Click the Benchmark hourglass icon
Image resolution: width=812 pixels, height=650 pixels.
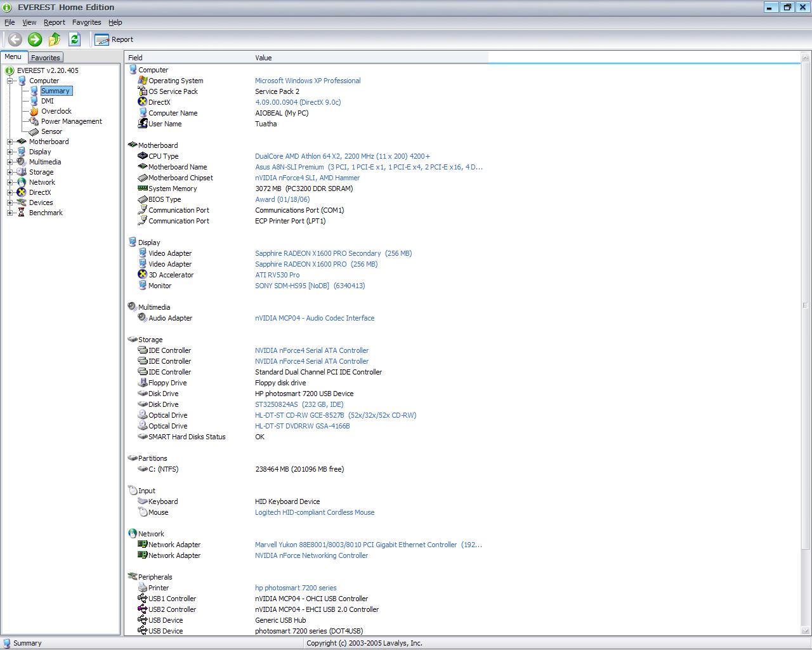[x=22, y=213]
